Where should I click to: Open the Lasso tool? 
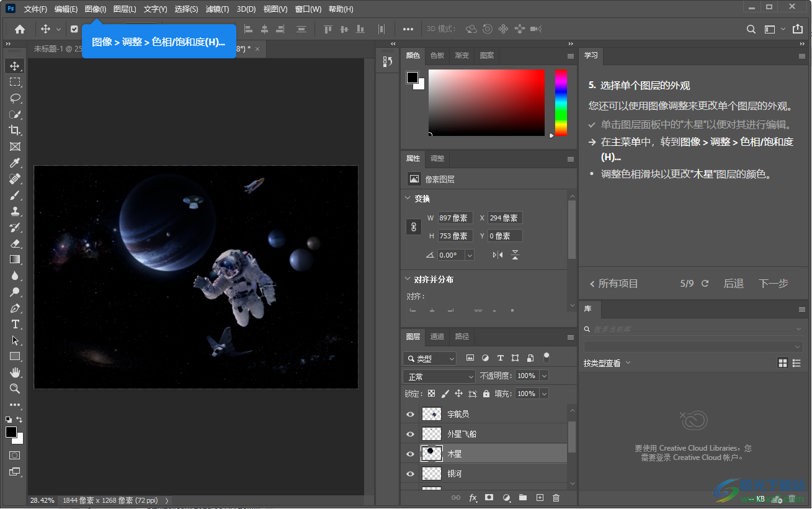[14, 97]
